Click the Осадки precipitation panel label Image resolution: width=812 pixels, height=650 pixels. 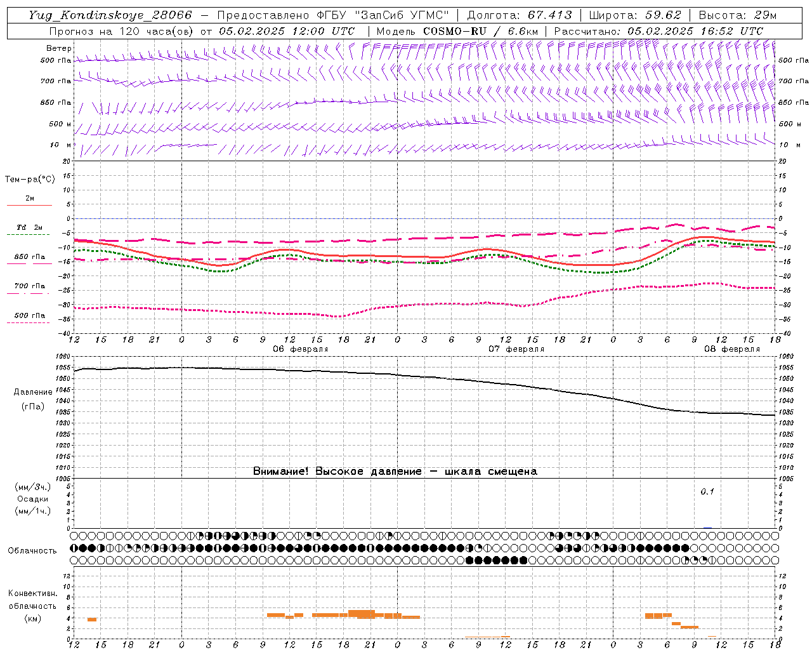pos(33,499)
